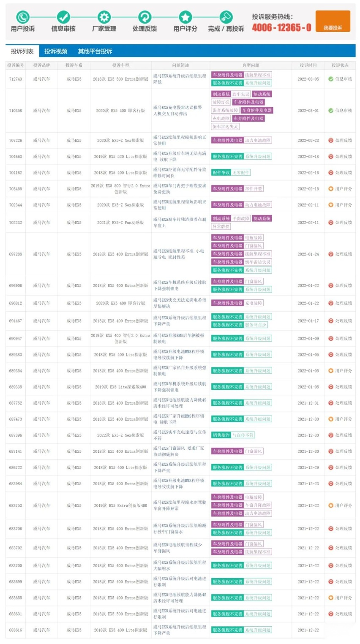The height and width of the screenshot is (644, 360).
Task: Click the hotline number 4006-12365-0
Action: pos(282,27)
